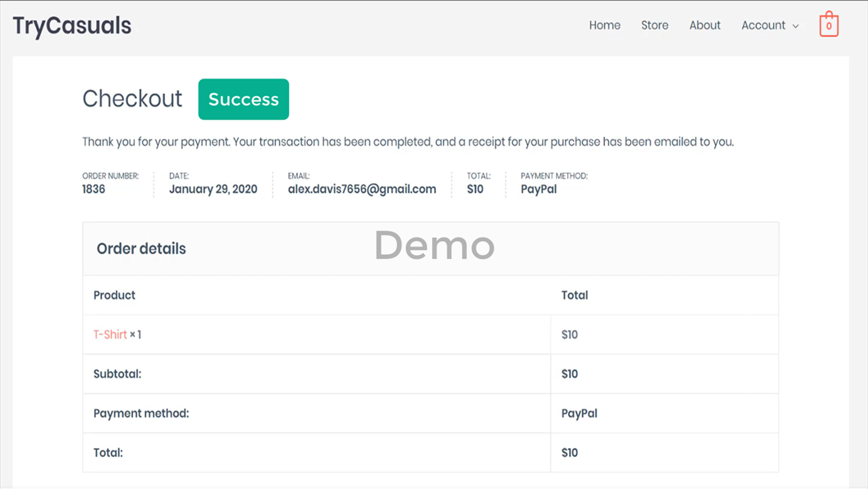The width and height of the screenshot is (868, 489).
Task: Open the shopping cart icon
Action: point(828,24)
